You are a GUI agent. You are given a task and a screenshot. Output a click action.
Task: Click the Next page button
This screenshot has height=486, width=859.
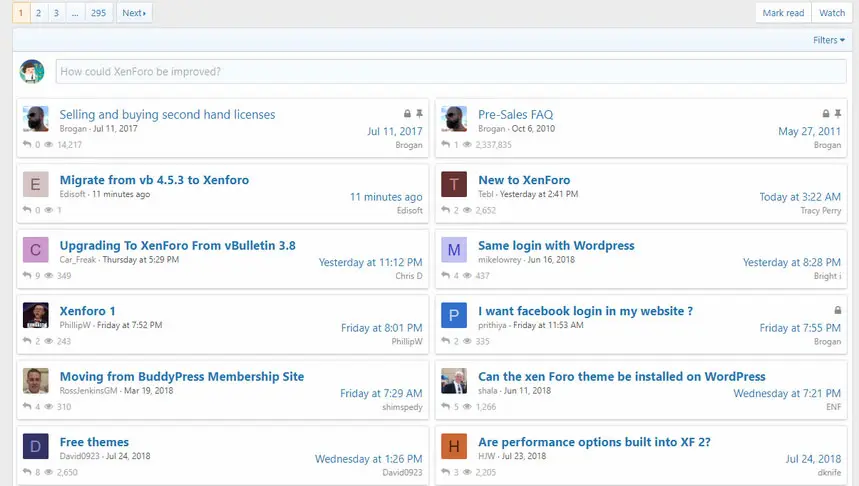pyautogui.click(x=134, y=13)
